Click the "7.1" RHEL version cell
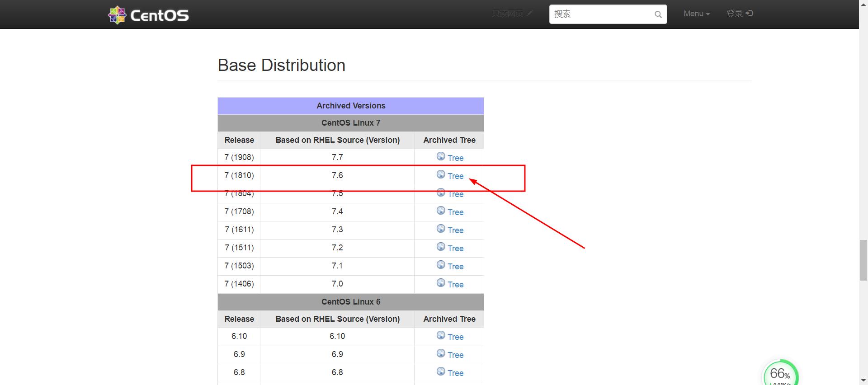This screenshot has height=385, width=868. click(337, 266)
